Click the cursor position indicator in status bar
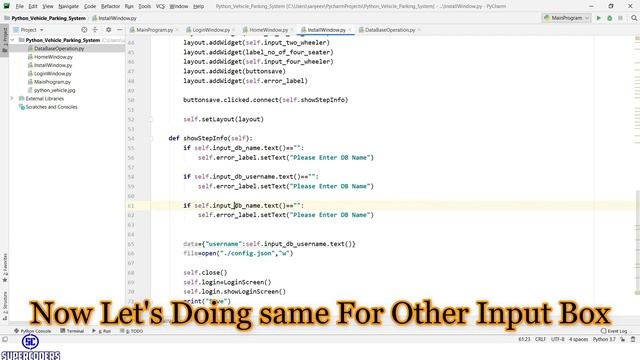The image size is (640, 360). pyautogui.click(x=524, y=339)
